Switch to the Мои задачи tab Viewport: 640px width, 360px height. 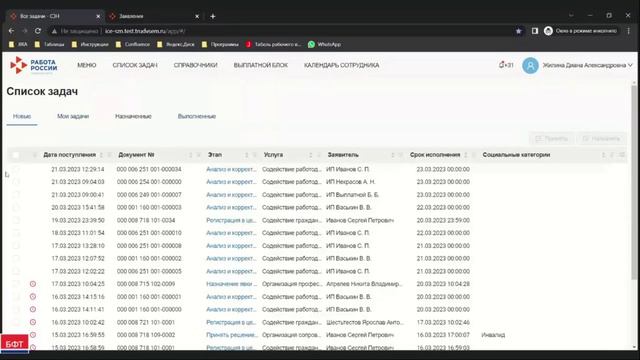[73, 116]
